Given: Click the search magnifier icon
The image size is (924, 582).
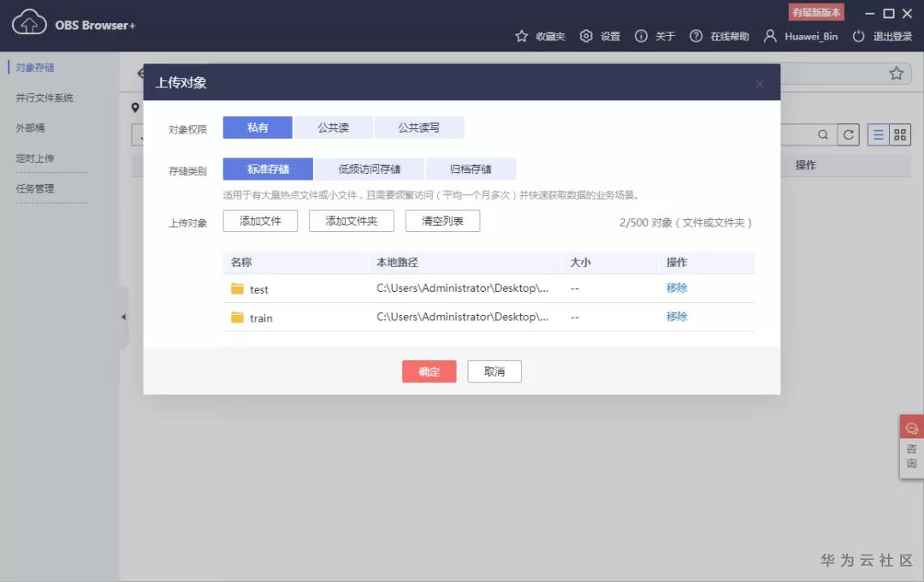Looking at the screenshot, I should pyautogui.click(x=823, y=135).
